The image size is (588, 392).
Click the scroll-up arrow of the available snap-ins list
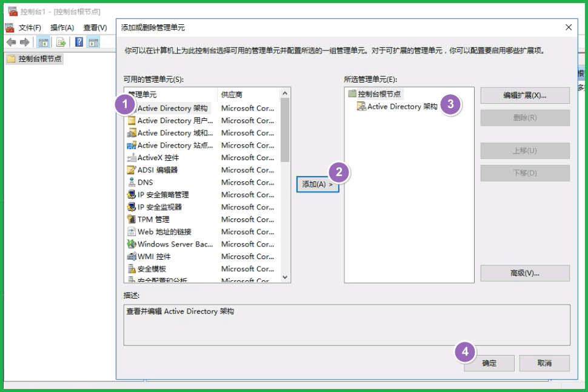[x=285, y=93]
